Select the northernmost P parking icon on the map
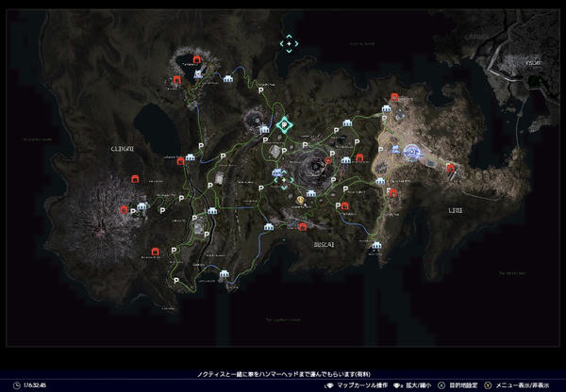Screen dimensions: 566x392 [x=261, y=91]
